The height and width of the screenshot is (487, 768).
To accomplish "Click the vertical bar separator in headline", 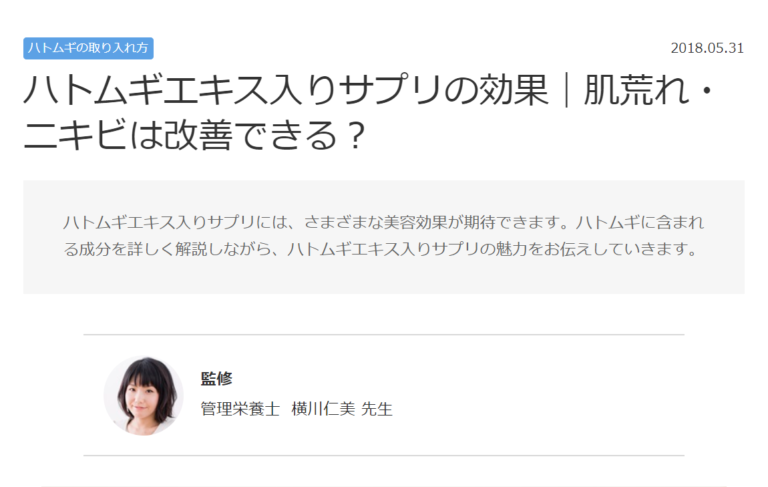I will click(x=566, y=90).
